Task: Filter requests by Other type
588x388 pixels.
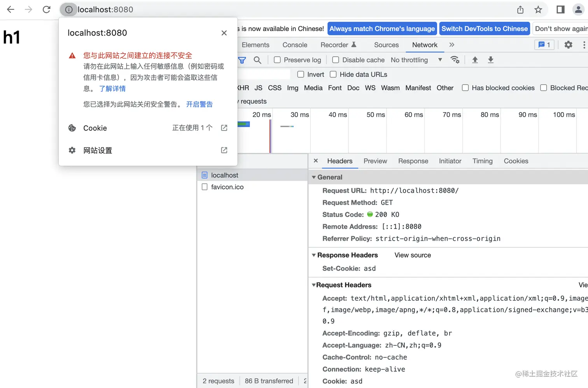Action: tap(445, 88)
